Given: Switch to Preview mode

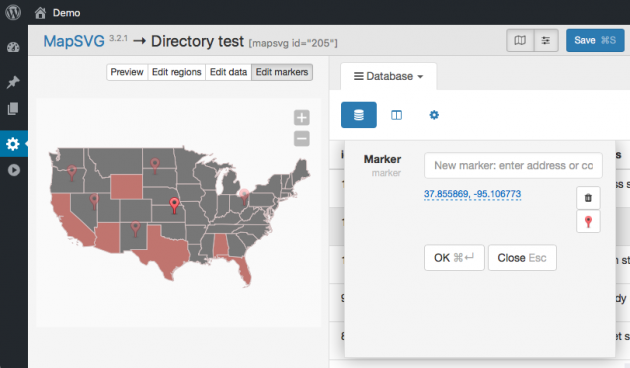Looking at the screenshot, I should [x=127, y=72].
